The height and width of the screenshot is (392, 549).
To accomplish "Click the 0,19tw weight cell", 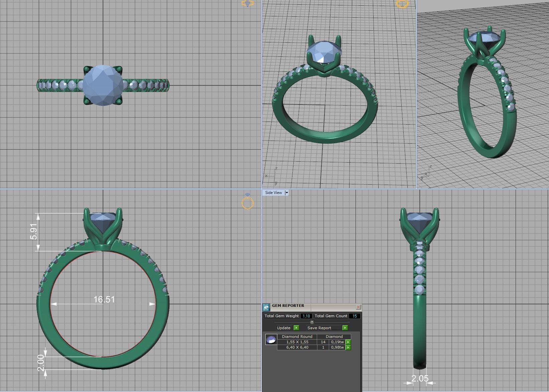I will (x=337, y=342).
